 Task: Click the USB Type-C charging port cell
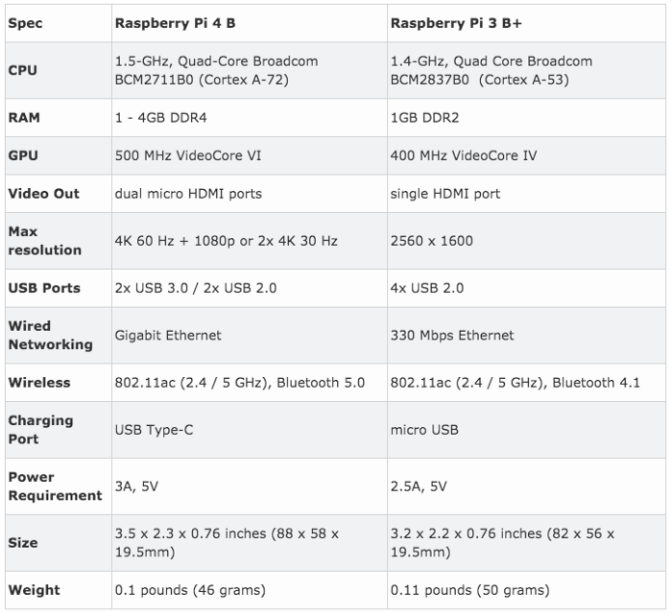pos(250,430)
